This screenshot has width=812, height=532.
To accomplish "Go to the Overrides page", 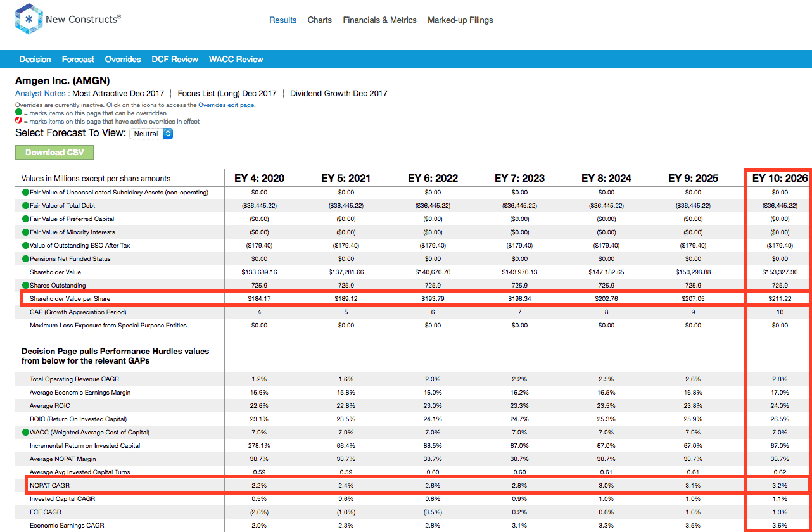I will tap(123, 59).
